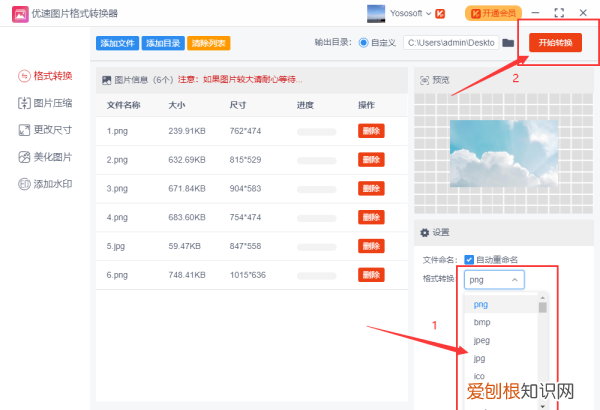
Task: Click the size value 59.47KB
Action: pos(184,246)
